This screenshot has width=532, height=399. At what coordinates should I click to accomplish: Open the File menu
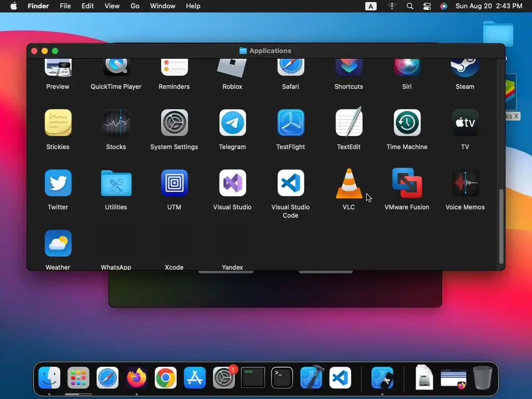point(65,6)
